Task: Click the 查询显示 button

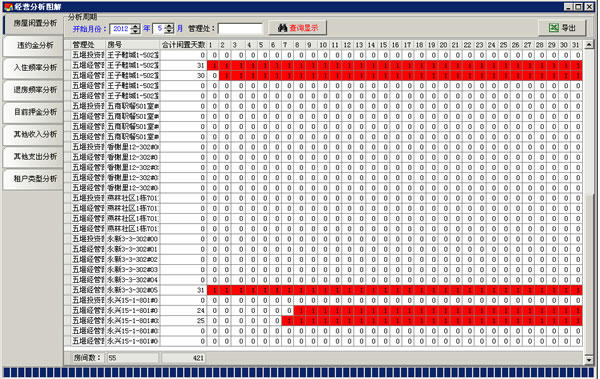Action: coord(297,28)
